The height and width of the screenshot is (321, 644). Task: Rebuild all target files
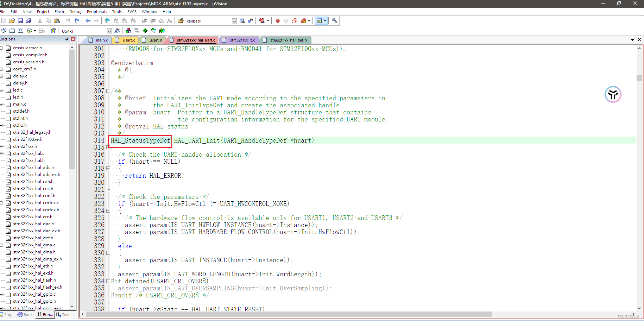coord(20,31)
